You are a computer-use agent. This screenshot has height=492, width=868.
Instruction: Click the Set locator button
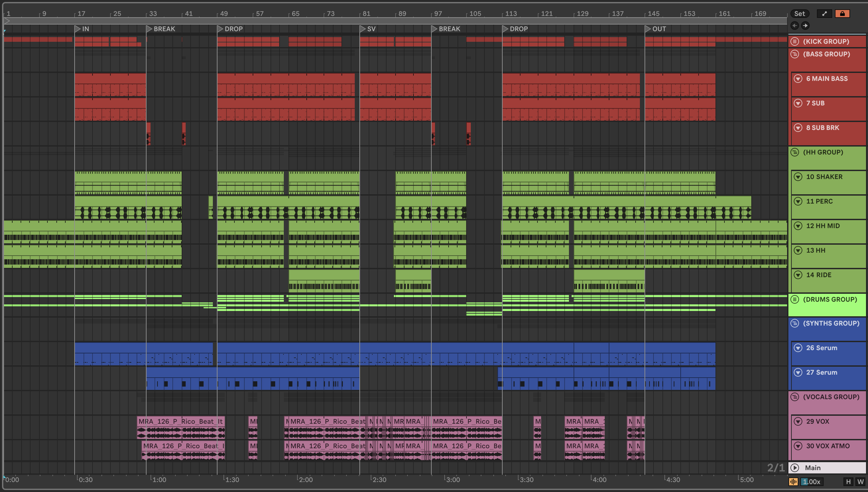coord(799,14)
